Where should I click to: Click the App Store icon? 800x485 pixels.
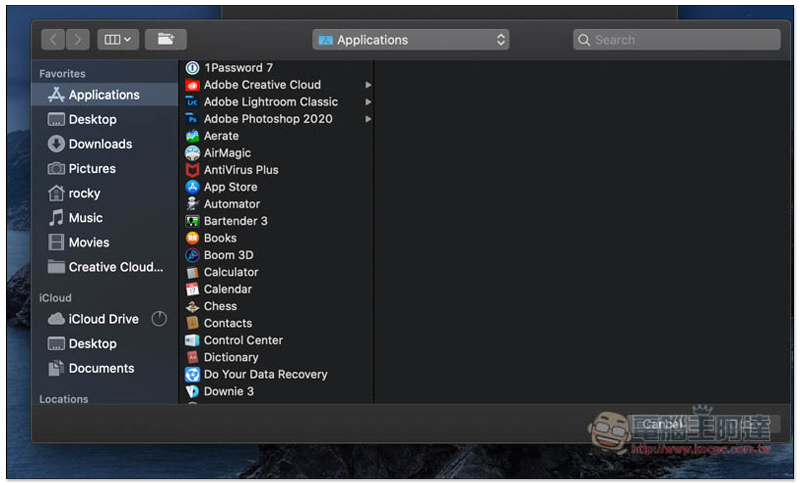click(192, 187)
